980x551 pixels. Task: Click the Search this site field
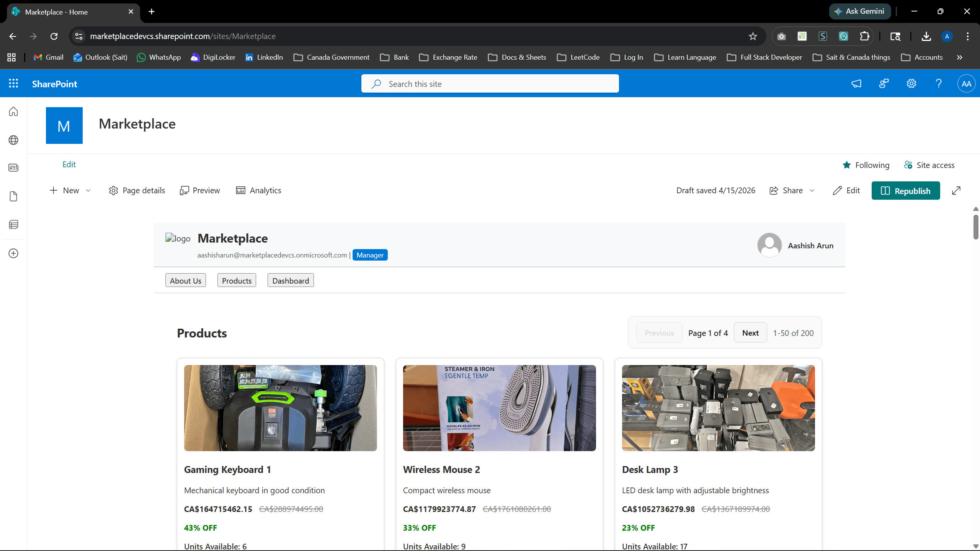pyautogui.click(x=490, y=83)
